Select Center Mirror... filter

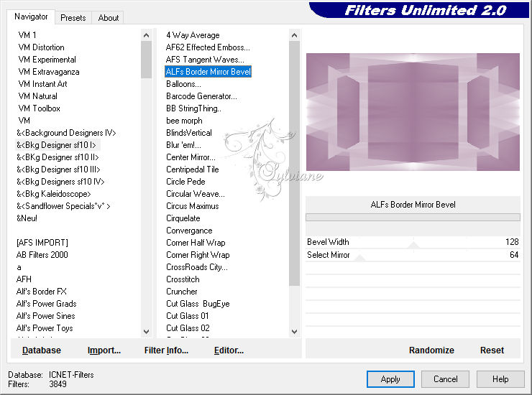tap(191, 157)
